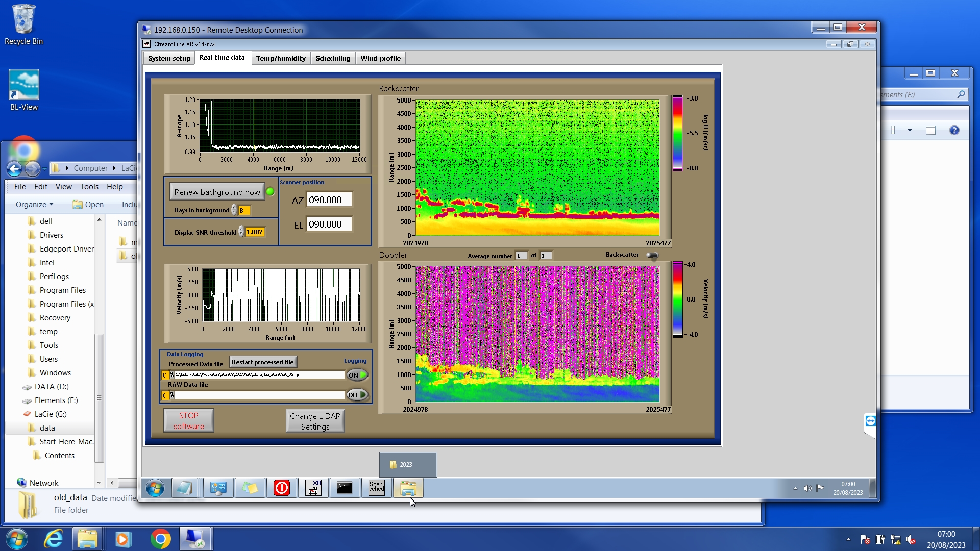Image resolution: width=980 pixels, height=551 pixels.
Task: Toggle processed data Logging ON switch
Action: pyautogui.click(x=357, y=375)
